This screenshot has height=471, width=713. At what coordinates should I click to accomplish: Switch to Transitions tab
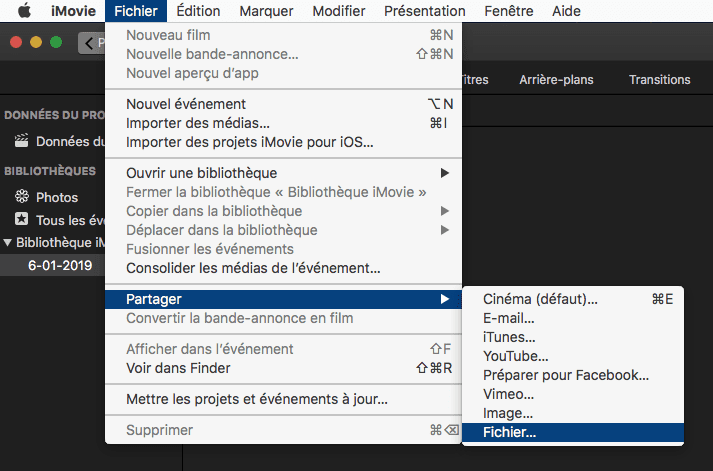[659, 80]
